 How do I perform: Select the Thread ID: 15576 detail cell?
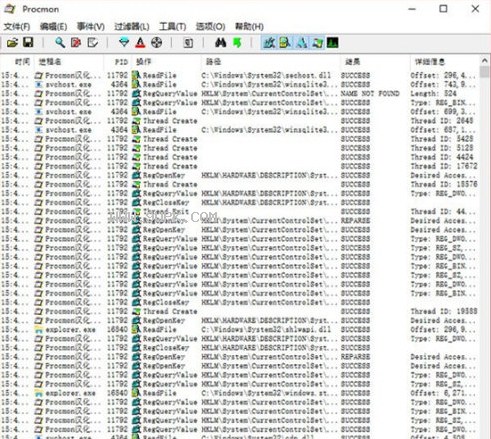(444, 184)
